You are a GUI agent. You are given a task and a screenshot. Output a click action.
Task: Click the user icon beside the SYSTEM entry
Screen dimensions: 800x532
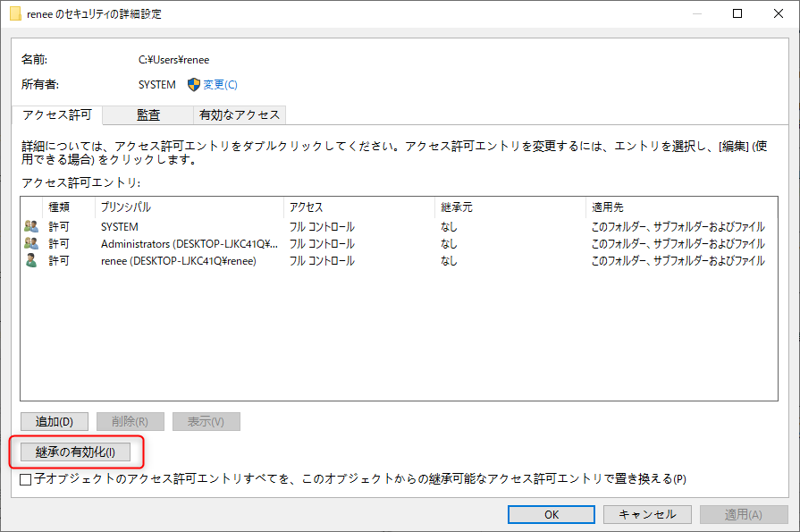tap(29, 226)
